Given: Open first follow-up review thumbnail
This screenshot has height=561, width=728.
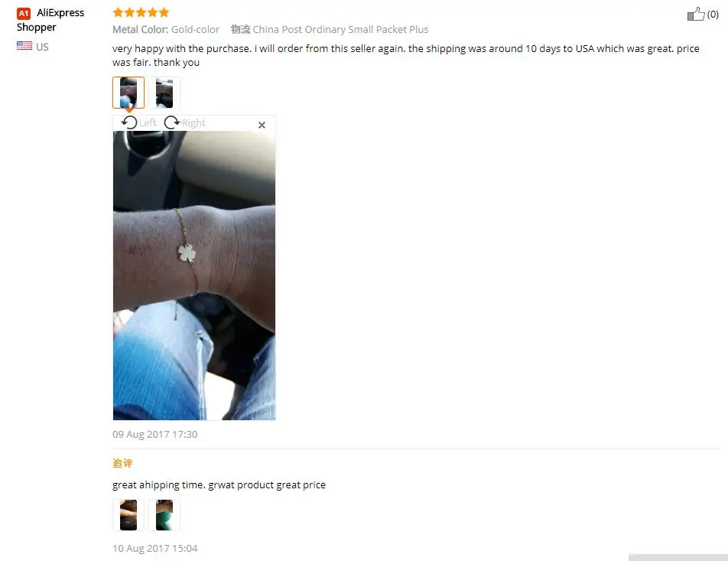Looking at the screenshot, I should pyautogui.click(x=128, y=515).
